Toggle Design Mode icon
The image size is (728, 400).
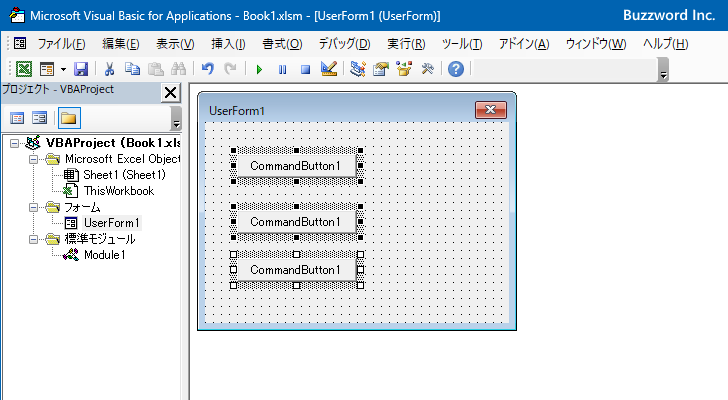[x=329, y=69]
